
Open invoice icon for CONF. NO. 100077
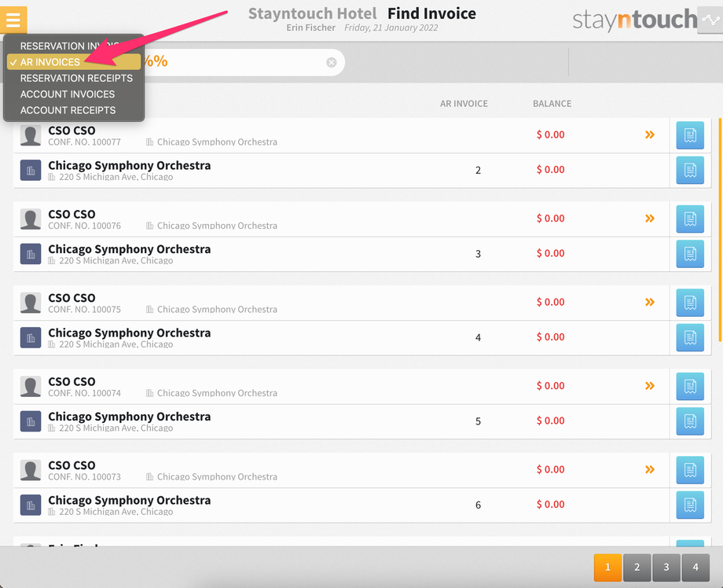[690, 135]
